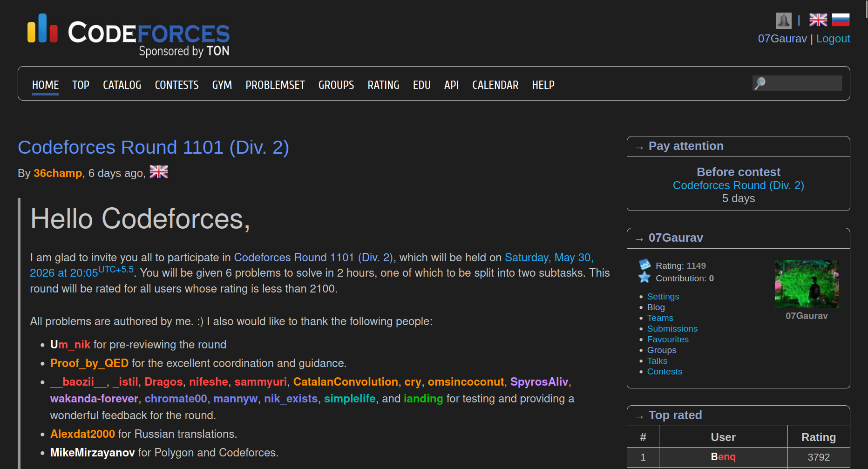Open Alexdat2000 profile link
This screenshot has width=868, height=469.
click(82, 434)
